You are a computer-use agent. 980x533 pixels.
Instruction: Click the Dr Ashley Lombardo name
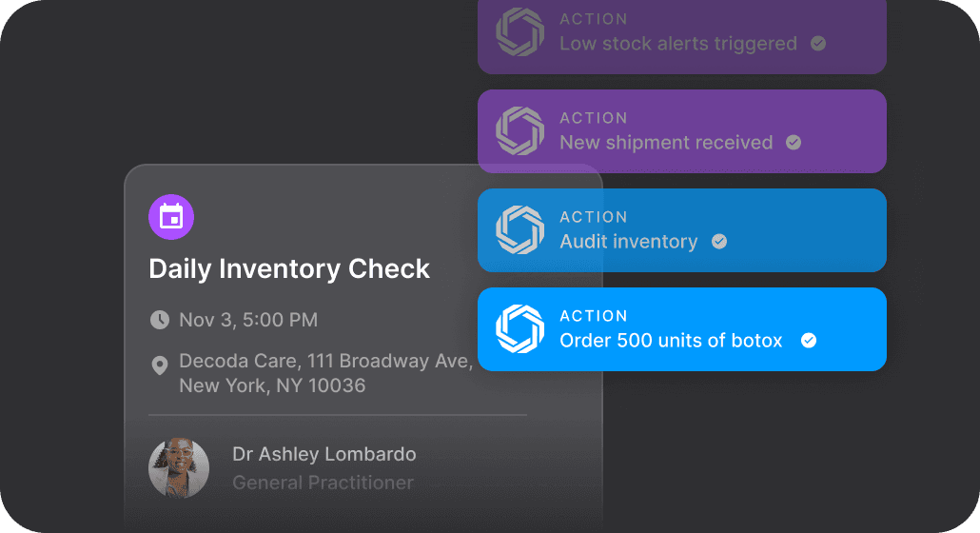tap(324, 454)
